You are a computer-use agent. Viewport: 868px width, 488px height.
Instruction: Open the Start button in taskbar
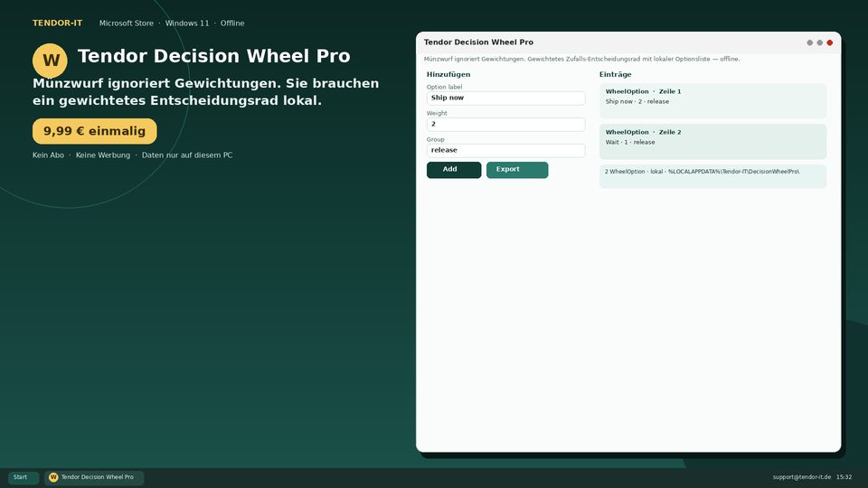coord(24,477)
